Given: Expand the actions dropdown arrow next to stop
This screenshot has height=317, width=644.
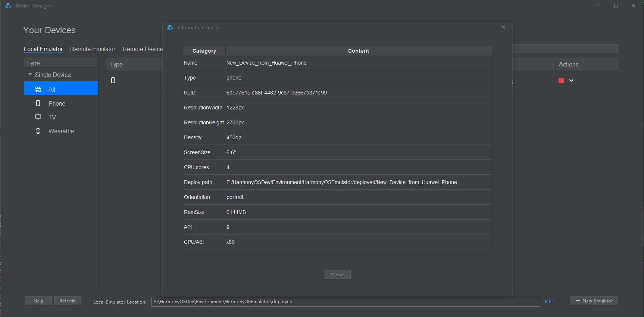Looking at the screenshot, I should [x=571, y=81].
